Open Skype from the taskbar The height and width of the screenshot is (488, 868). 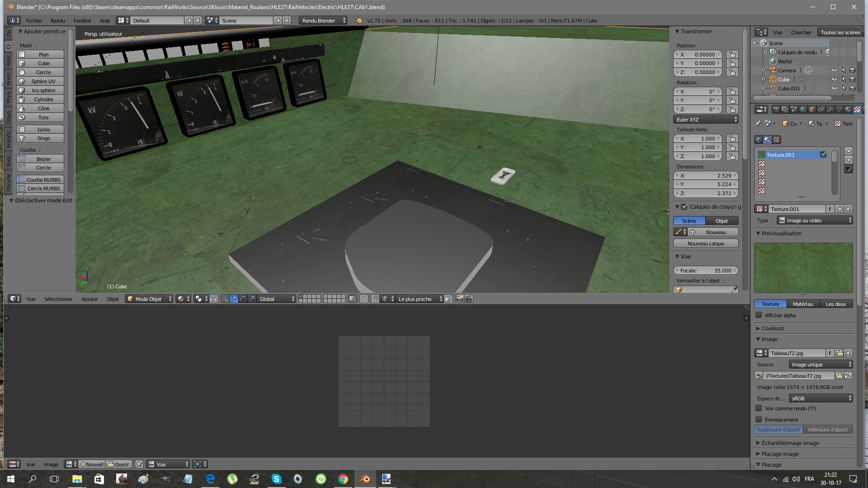[x=276, y=479]
